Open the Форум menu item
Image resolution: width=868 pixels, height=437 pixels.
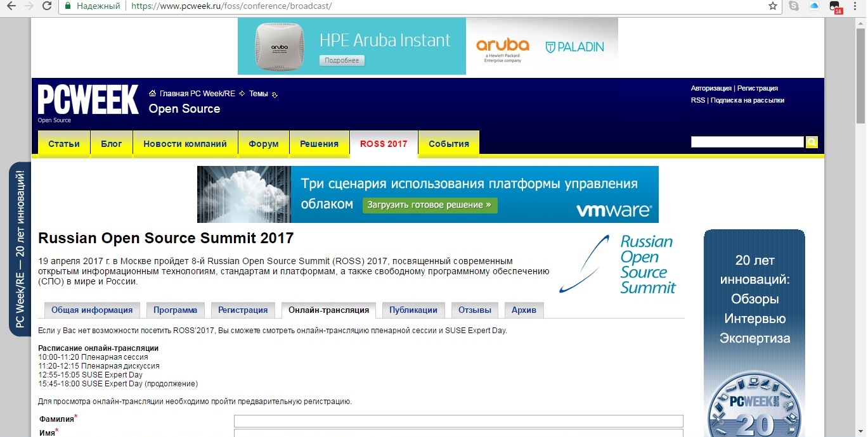point(264,144)
